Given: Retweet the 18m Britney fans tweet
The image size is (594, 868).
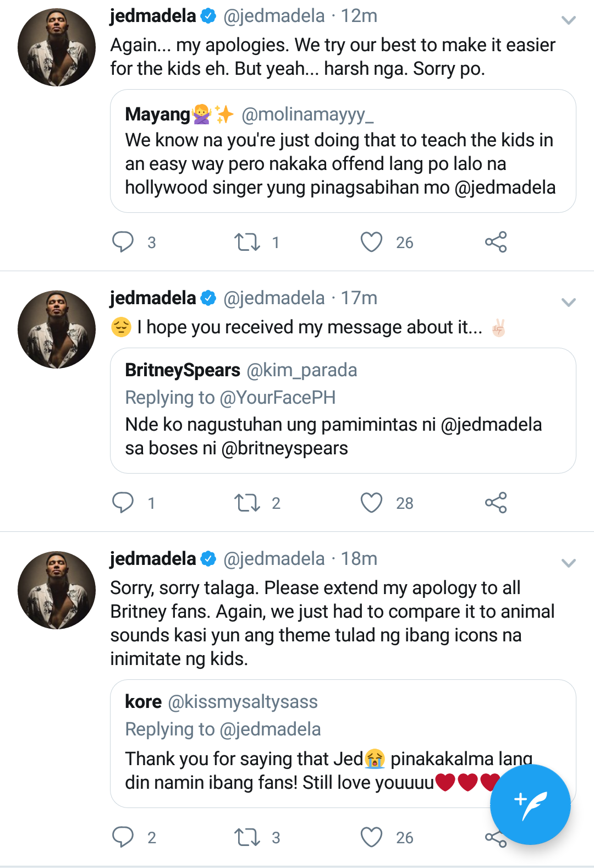Looking at the screenshot, I should [x=247, y=837].
